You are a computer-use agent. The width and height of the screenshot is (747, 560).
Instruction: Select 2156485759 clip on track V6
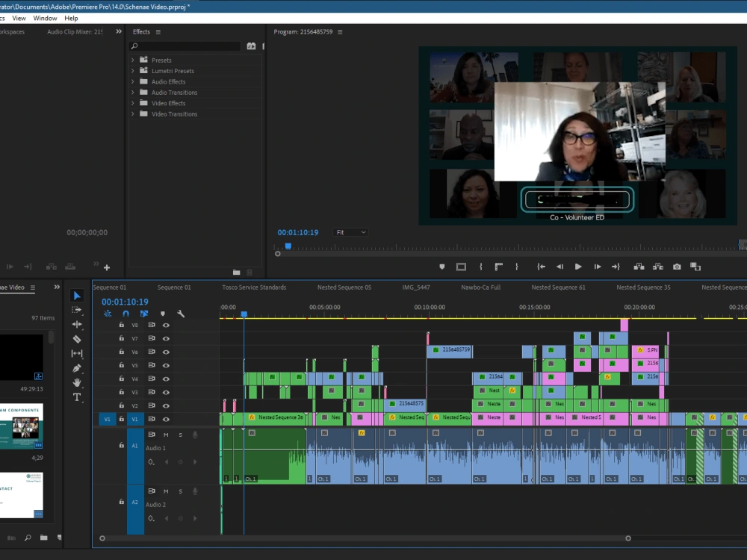coord(449,350)
